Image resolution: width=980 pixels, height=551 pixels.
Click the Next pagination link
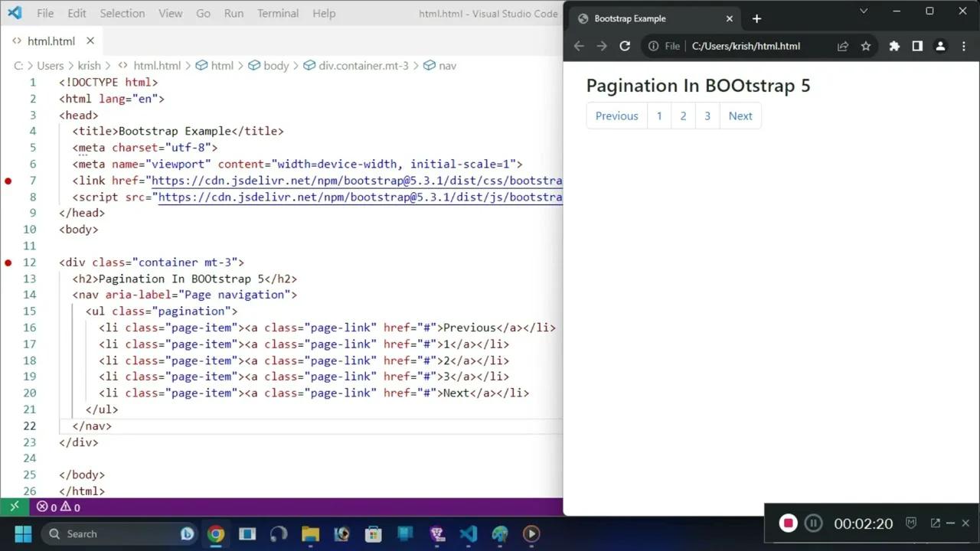tap(740, 116)
